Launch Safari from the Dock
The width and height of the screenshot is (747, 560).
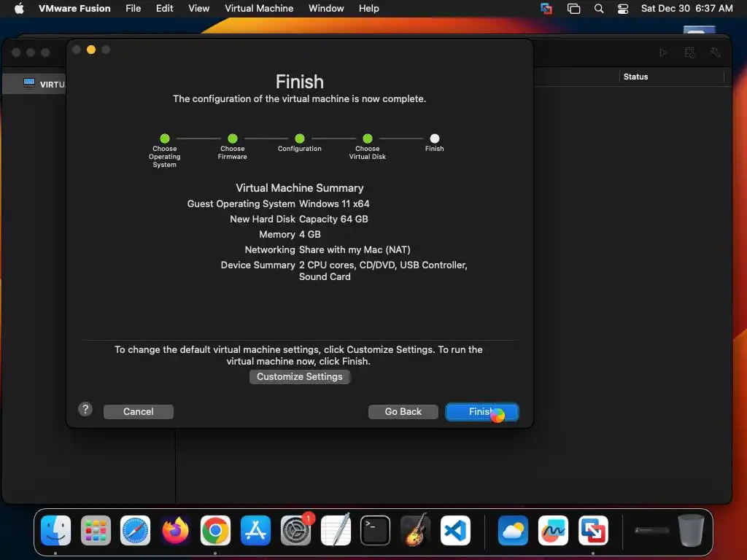pos(135,530)
